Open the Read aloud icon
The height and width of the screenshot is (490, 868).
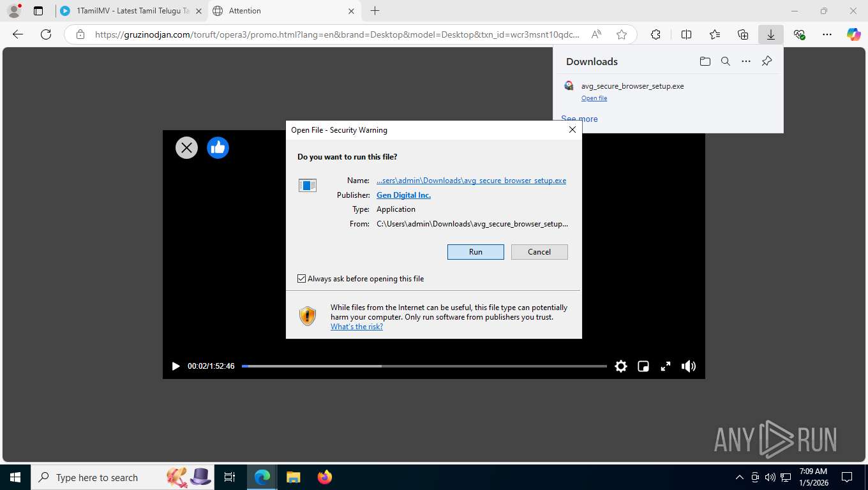596,34
